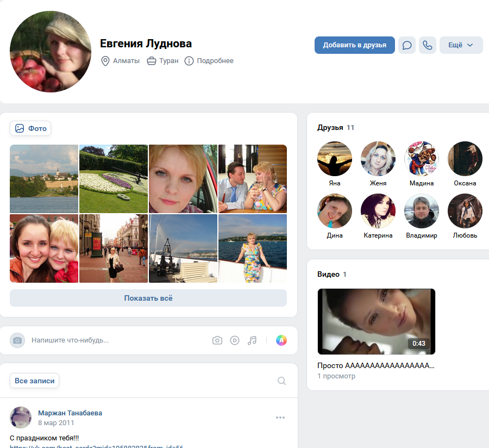Viewport: 489px width, 448px height.
Task: Expand the Ещё dropdown menu
Action: (461, 45)
